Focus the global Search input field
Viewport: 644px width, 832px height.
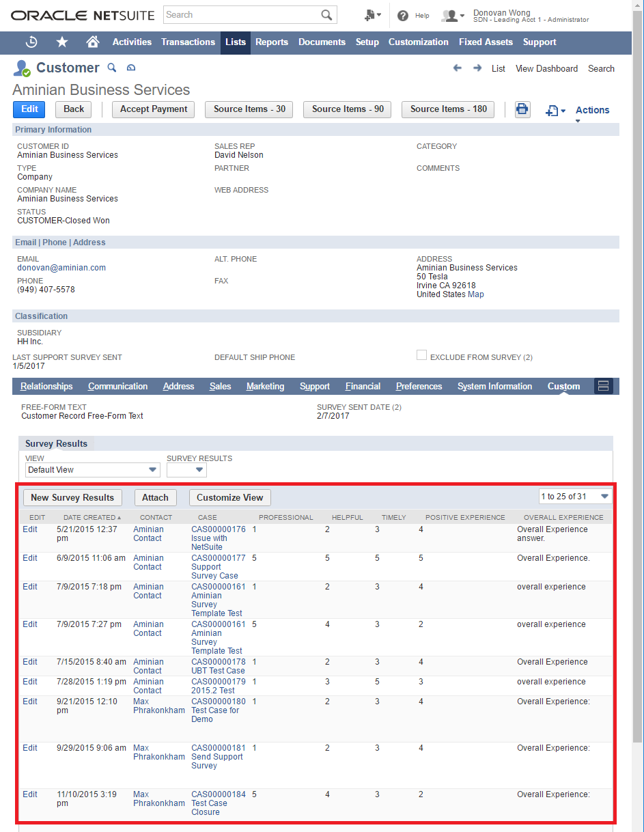click(x=241, y=15)
